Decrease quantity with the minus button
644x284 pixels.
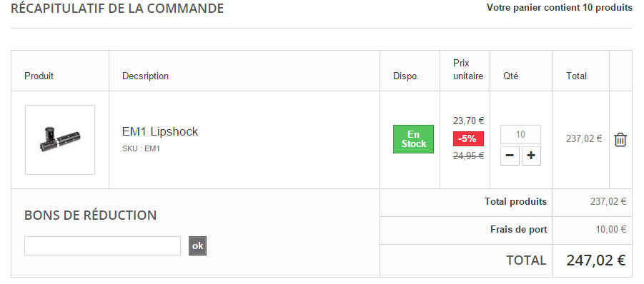coord(510,156)
